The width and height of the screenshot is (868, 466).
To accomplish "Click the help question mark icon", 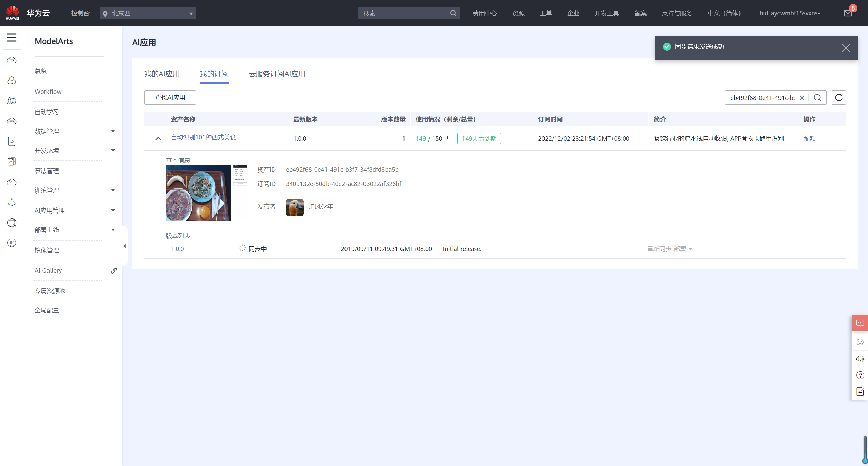I will 860,375.
